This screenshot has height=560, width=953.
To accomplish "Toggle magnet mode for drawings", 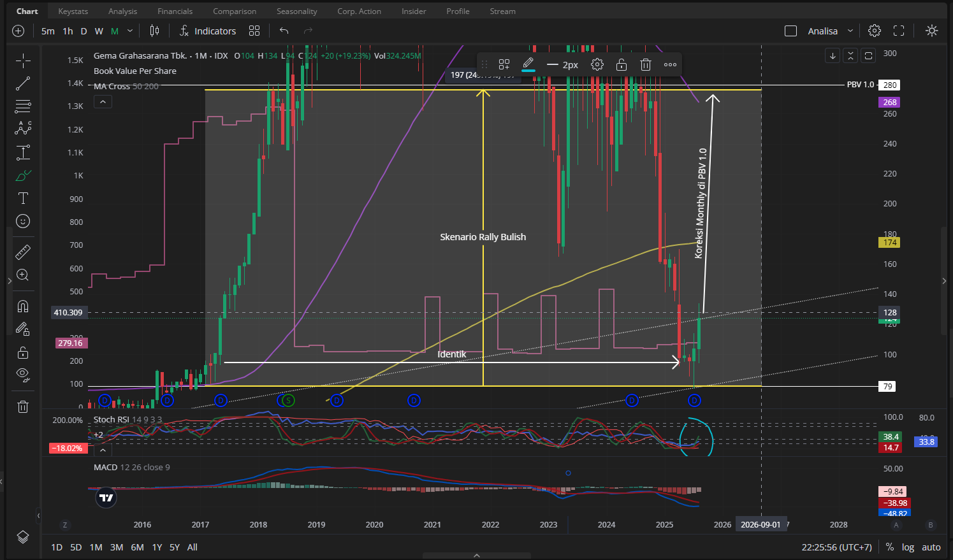I will point(23,306).
